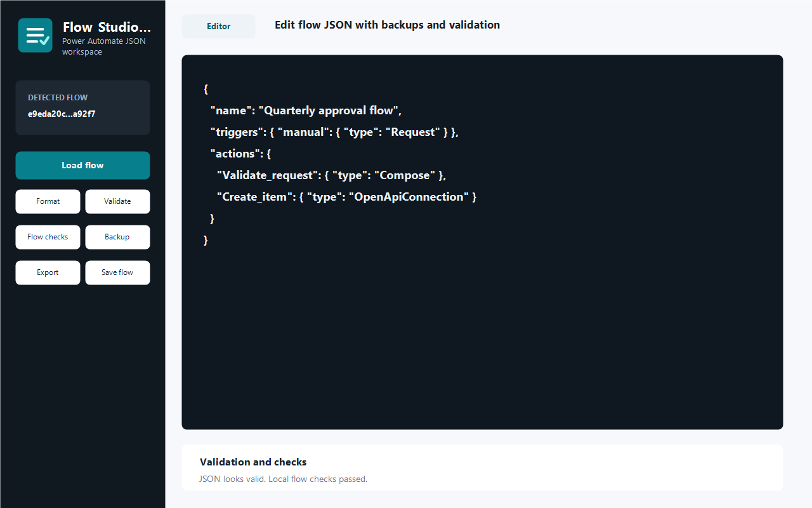812x508 pixels.
Task: Click the 'Power Automate JSON workspace' subtitle
Action: pos(104,46)
